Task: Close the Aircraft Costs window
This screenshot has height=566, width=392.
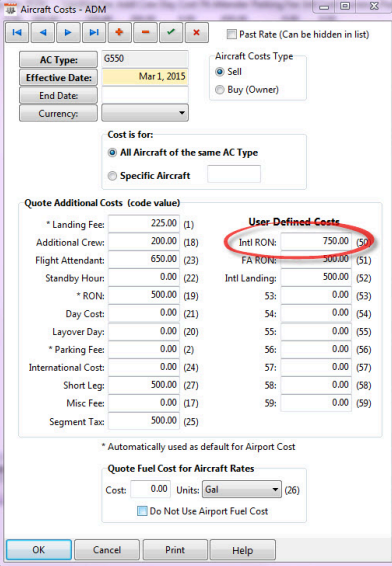Action: coord(374,6)
